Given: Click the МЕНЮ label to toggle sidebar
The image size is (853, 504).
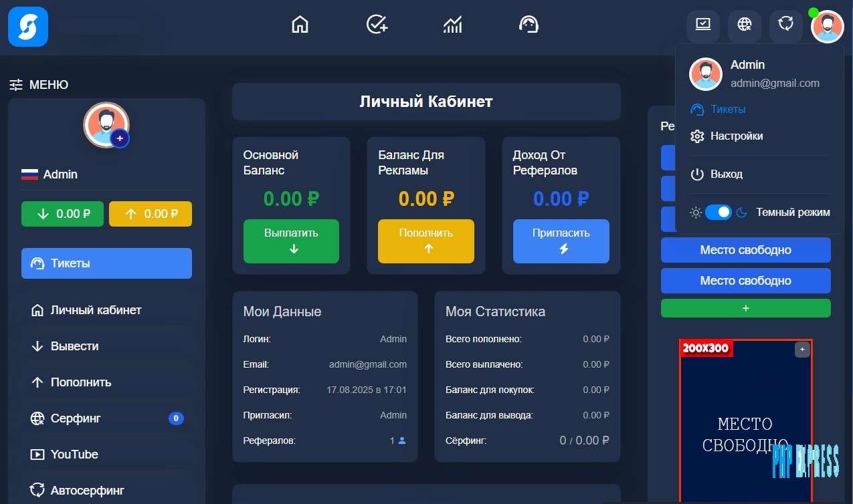Looking at the screenshot, I should click(49, 85).
